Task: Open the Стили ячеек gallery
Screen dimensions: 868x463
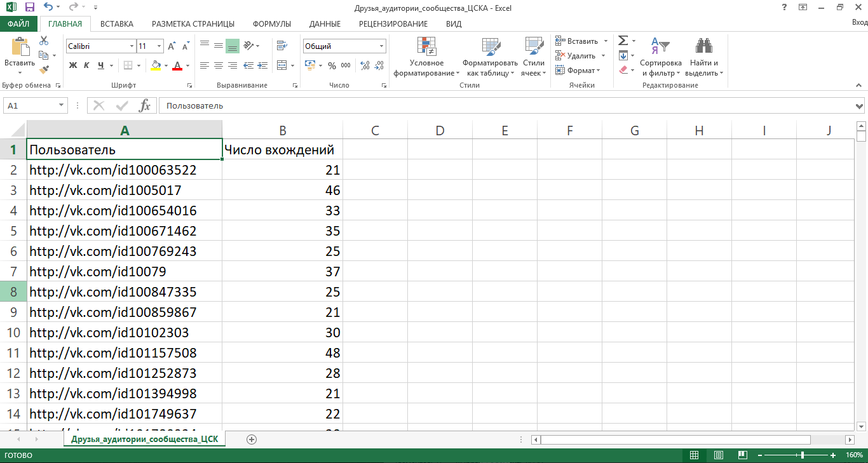Action: [534, 57]
